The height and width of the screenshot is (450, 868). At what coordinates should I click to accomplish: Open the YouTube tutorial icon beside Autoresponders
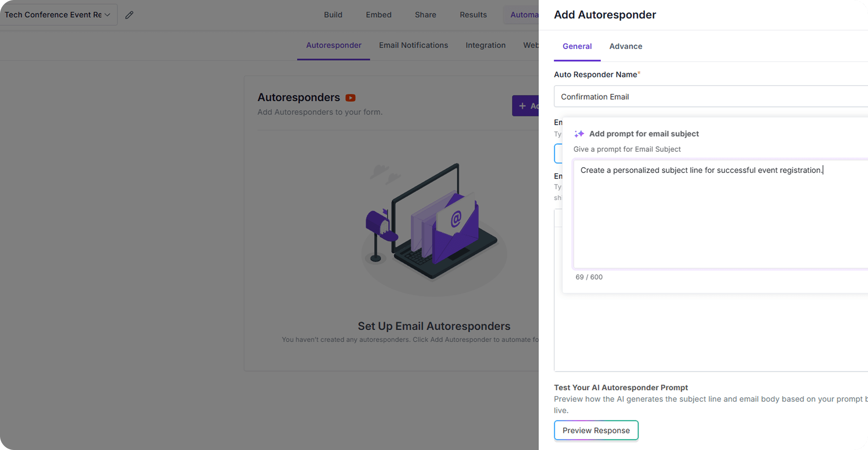point(350,97)
